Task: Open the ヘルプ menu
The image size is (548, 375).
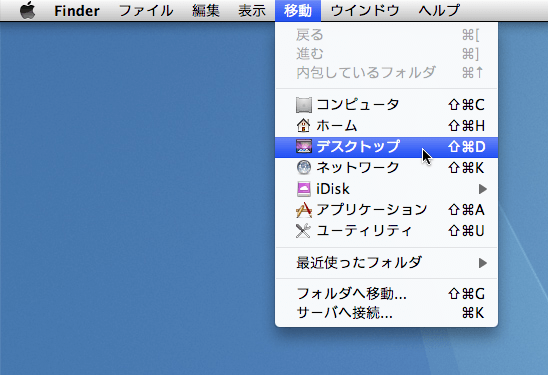Action: click(x=439, y=11)
